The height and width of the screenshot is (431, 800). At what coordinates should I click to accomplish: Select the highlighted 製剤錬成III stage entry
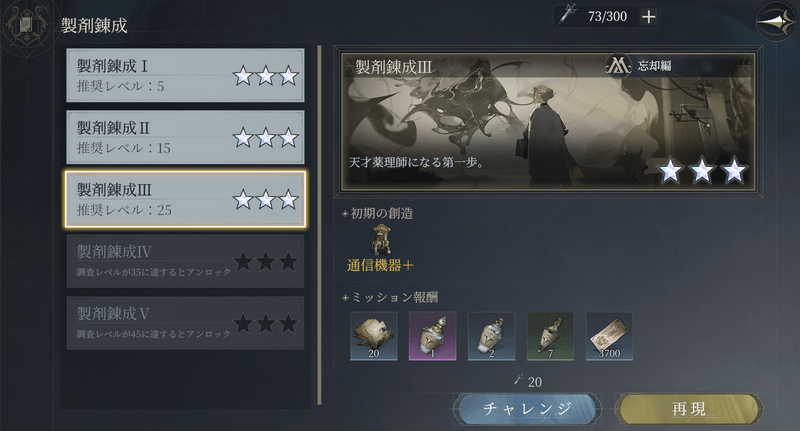(x=185, y=199)
